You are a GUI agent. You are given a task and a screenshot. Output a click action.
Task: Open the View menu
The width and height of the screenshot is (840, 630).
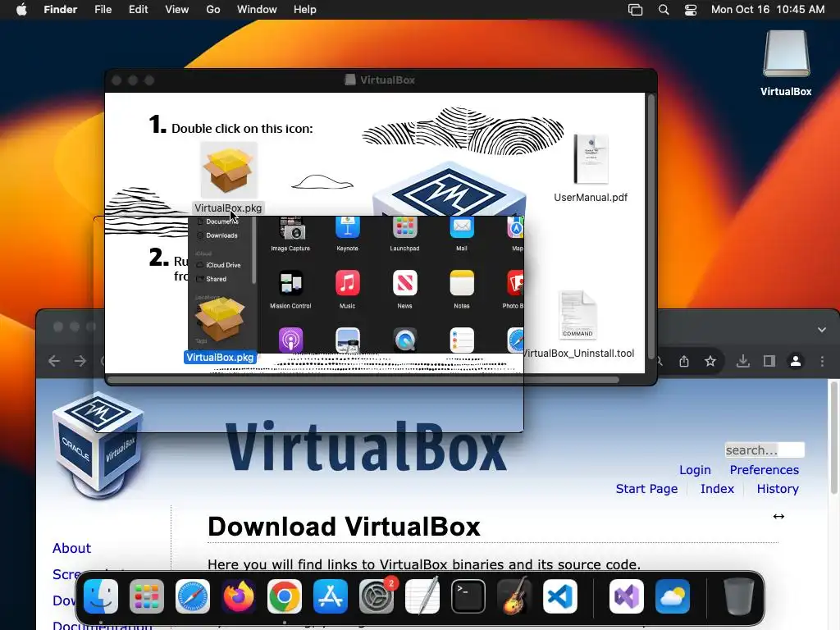(x=177, y=10)
